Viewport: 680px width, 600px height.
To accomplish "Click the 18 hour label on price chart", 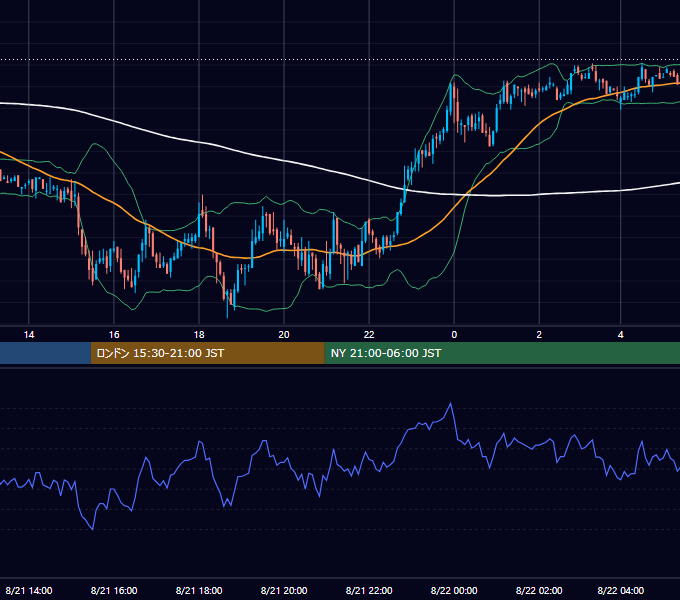I will 199,335.
